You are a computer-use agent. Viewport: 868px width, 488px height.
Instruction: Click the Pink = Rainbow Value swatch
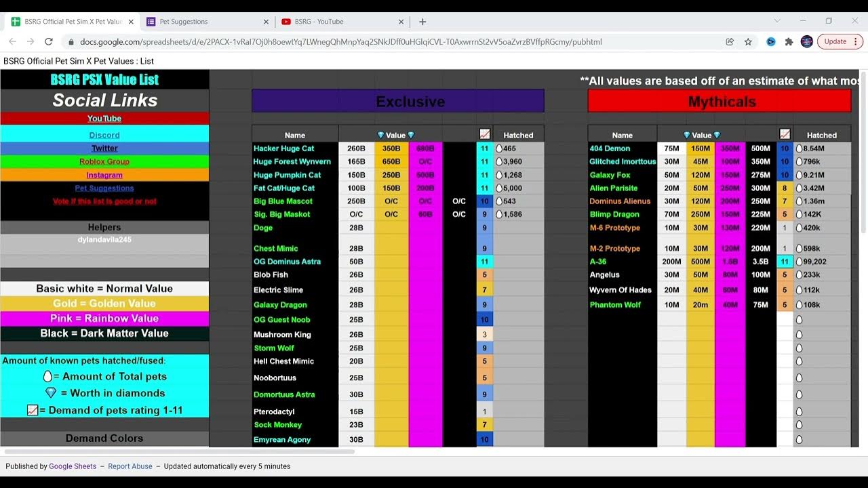click(104, 319)
